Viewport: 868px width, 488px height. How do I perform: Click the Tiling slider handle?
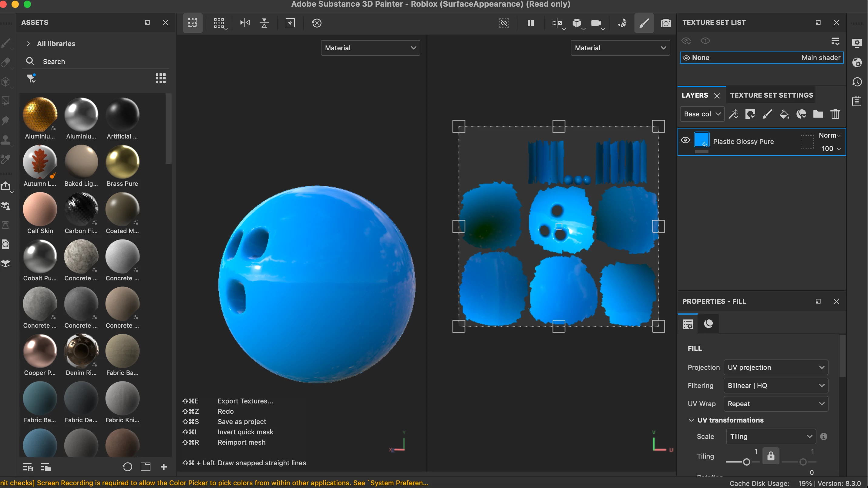[746, 462]
